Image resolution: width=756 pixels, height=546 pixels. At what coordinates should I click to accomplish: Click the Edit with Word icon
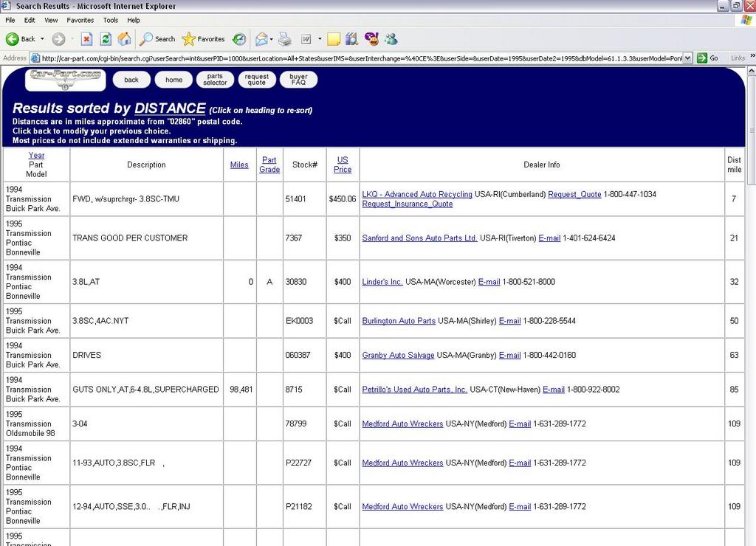point(306,39)
